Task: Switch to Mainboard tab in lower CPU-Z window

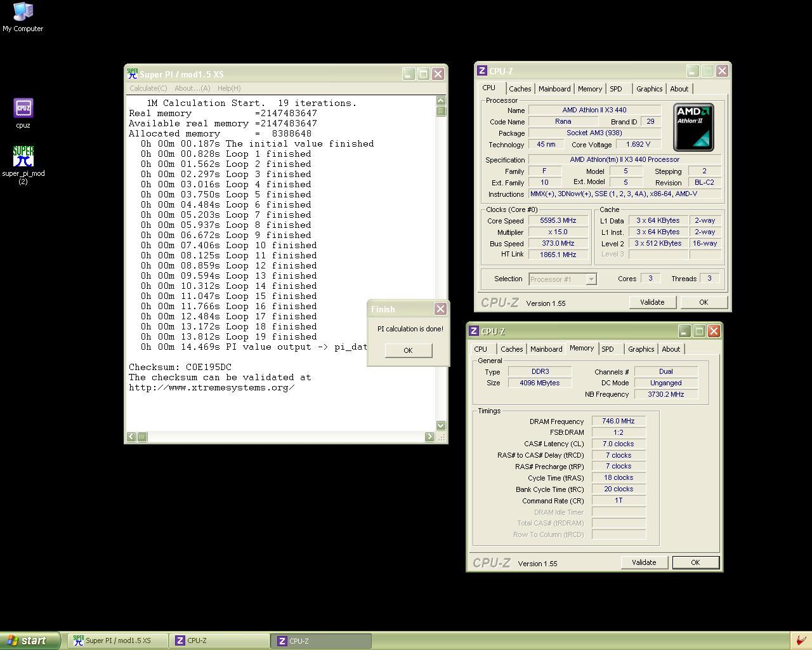Action: point(546,349)
